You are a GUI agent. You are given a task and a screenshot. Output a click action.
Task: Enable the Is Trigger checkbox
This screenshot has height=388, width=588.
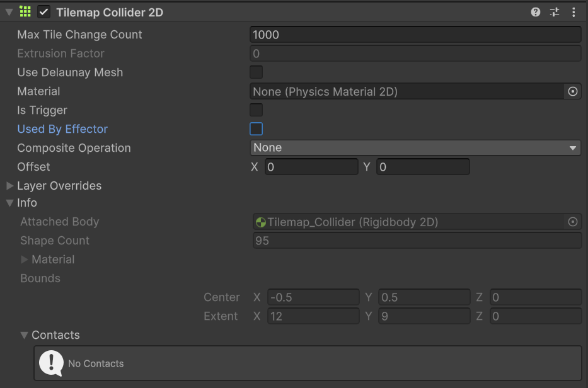(257, 110)
